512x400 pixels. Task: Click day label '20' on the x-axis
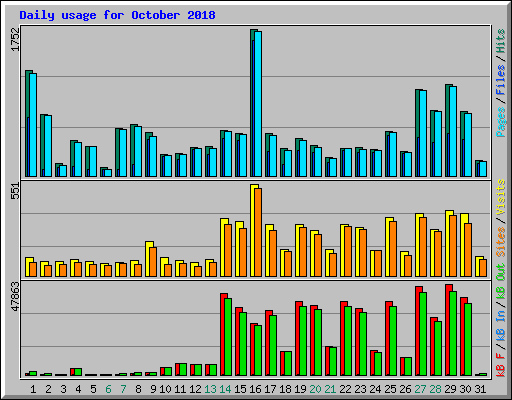tap(315, 389)
